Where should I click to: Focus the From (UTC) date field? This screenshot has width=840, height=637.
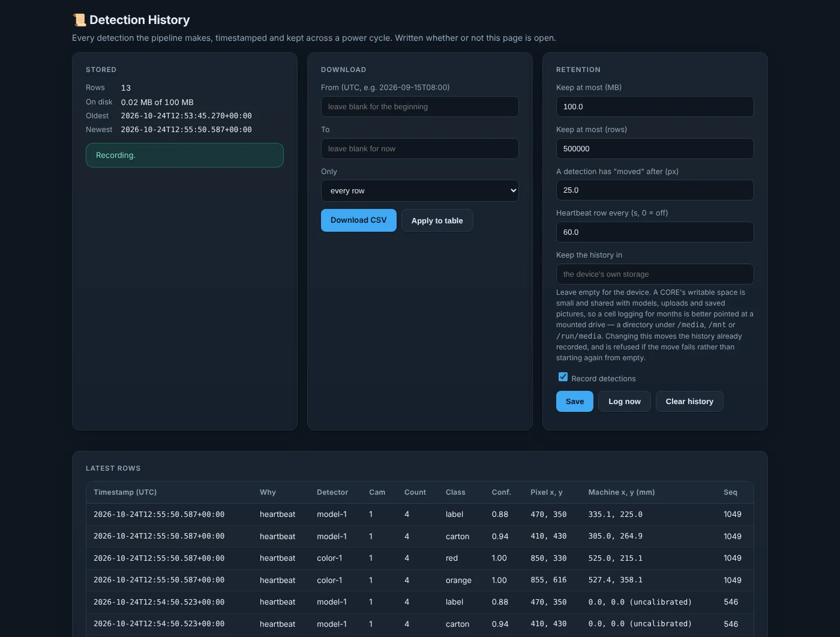pos(420,107)
